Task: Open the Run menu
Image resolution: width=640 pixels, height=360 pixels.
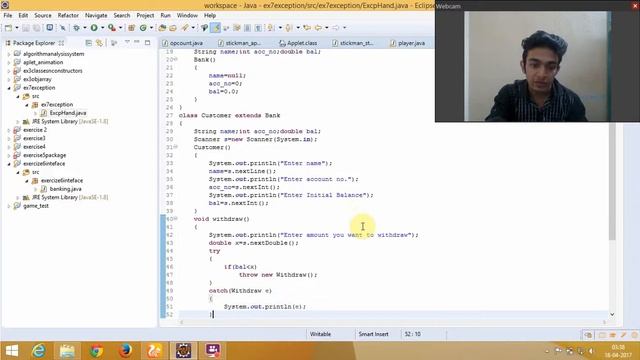Action: click(x=165, y=16)
